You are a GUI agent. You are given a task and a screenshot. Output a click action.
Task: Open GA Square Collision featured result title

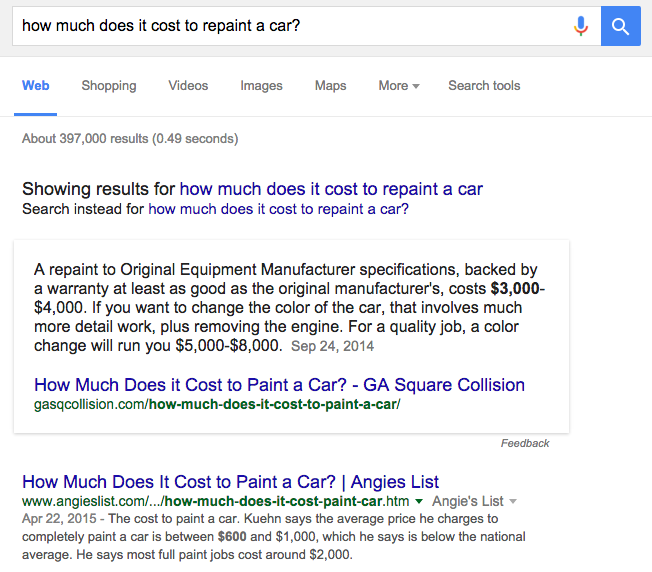[x=279, y=385]
